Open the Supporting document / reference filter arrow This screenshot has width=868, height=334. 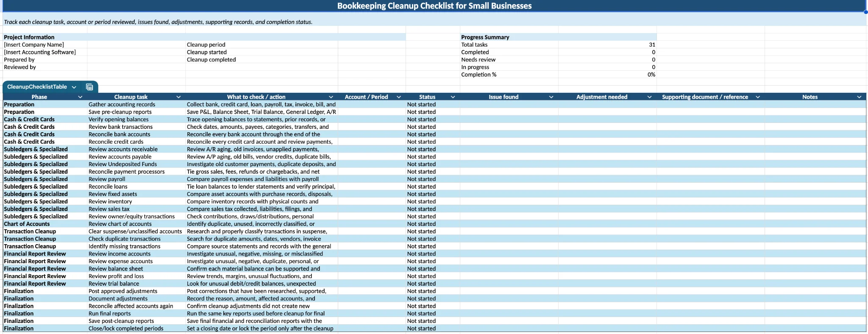758,97
